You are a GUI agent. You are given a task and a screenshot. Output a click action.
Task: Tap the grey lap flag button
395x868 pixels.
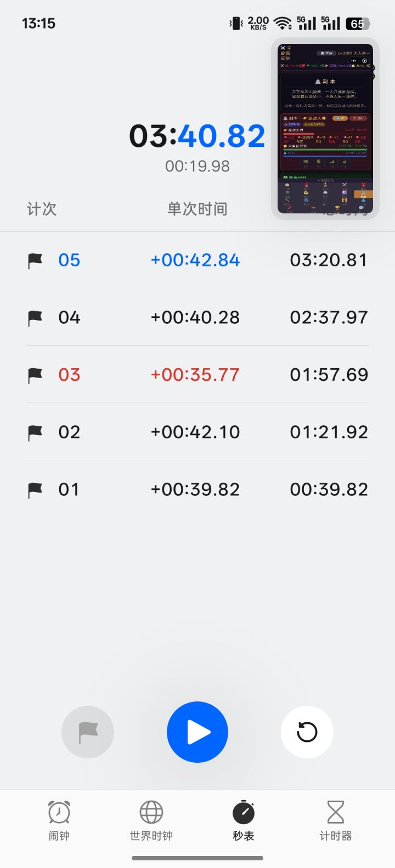tap(88, 732)
